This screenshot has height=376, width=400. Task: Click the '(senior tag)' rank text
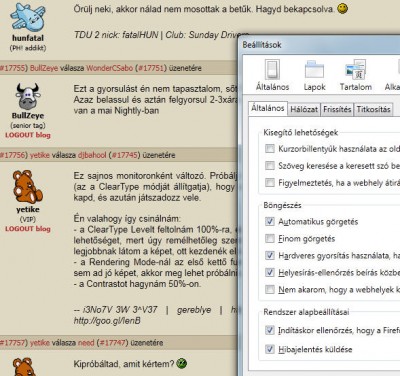click(28, 125)
